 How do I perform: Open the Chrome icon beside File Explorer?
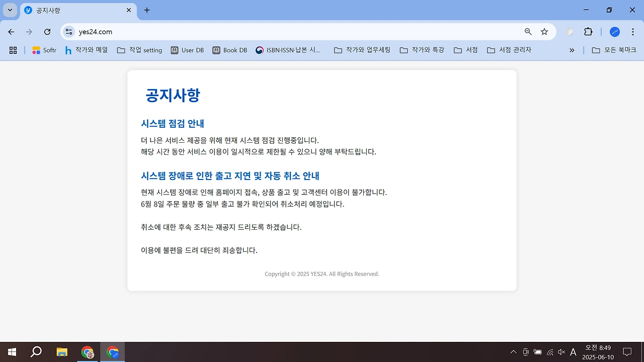click(88, 352)
